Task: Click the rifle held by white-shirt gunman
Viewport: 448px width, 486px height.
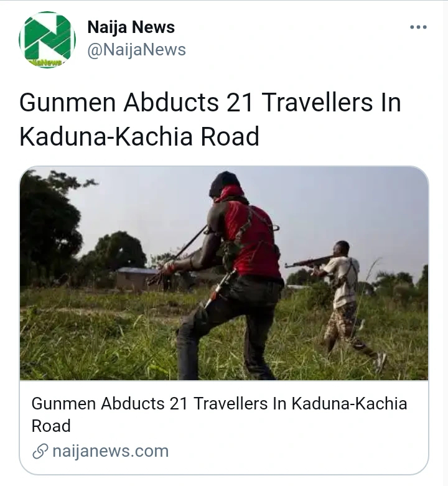Action: (x=308, y=262)
